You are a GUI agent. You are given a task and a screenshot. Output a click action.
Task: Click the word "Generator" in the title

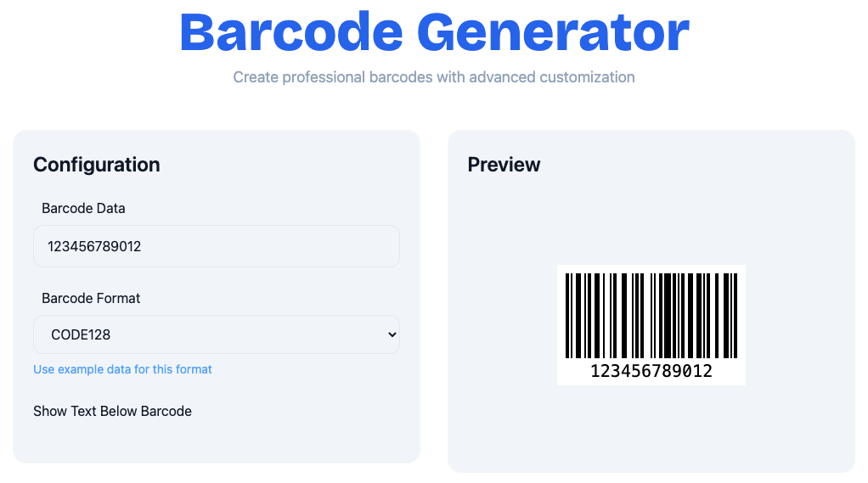click(553, 32)
